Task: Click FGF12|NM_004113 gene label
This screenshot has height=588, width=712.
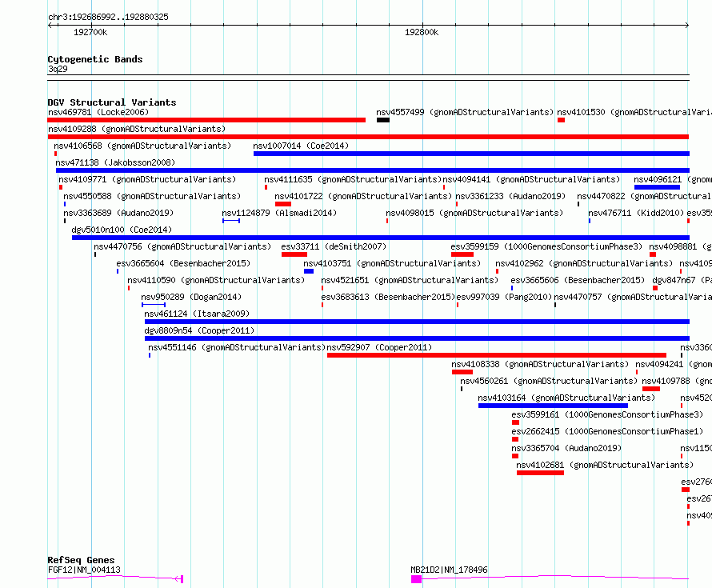Action: click(84, 570)
